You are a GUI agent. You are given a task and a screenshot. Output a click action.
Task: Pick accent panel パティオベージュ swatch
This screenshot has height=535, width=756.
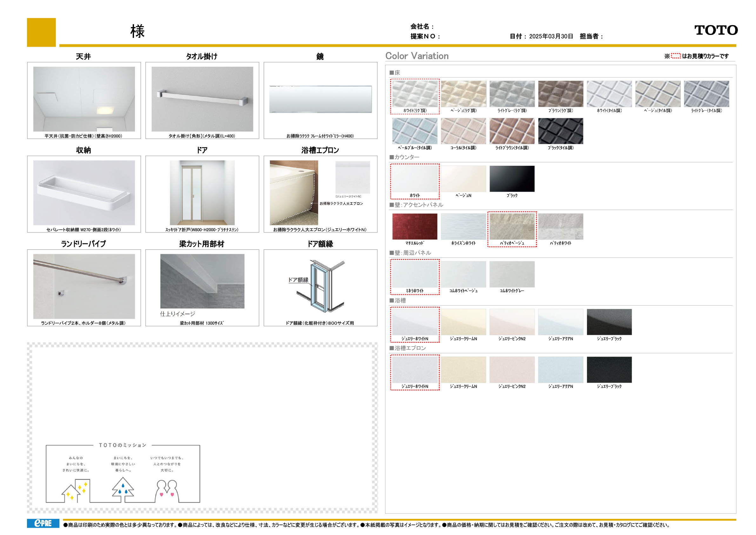click(x=512, y=227)
